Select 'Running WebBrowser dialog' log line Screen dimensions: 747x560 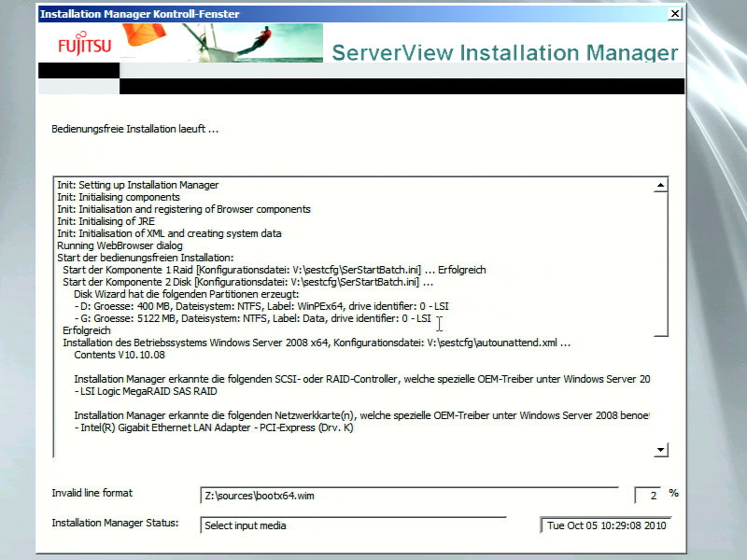(120, 245)
